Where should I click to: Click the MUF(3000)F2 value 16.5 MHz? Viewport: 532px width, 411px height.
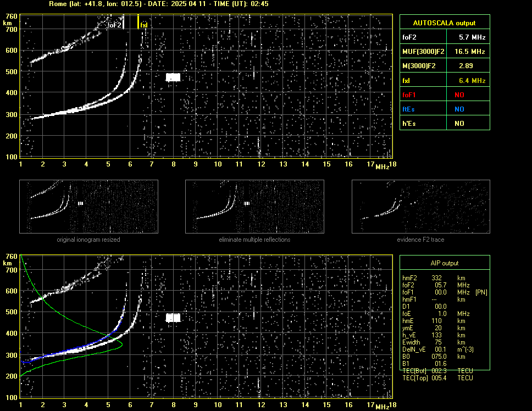tap(469, 52)
